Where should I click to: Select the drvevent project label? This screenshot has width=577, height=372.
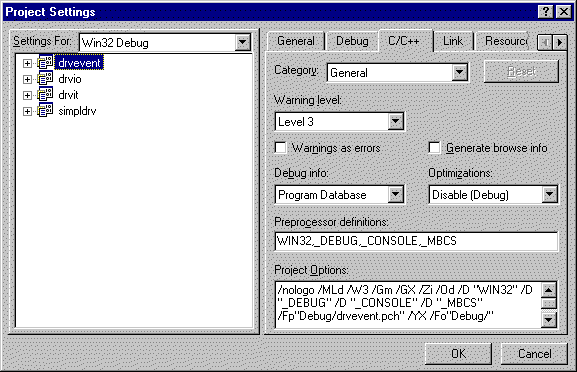(x=79, y=63)
